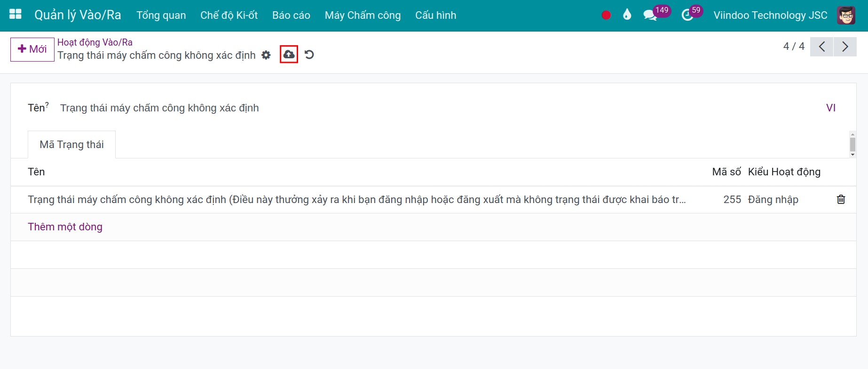Go to next record arrow

(x=845, y=47)
